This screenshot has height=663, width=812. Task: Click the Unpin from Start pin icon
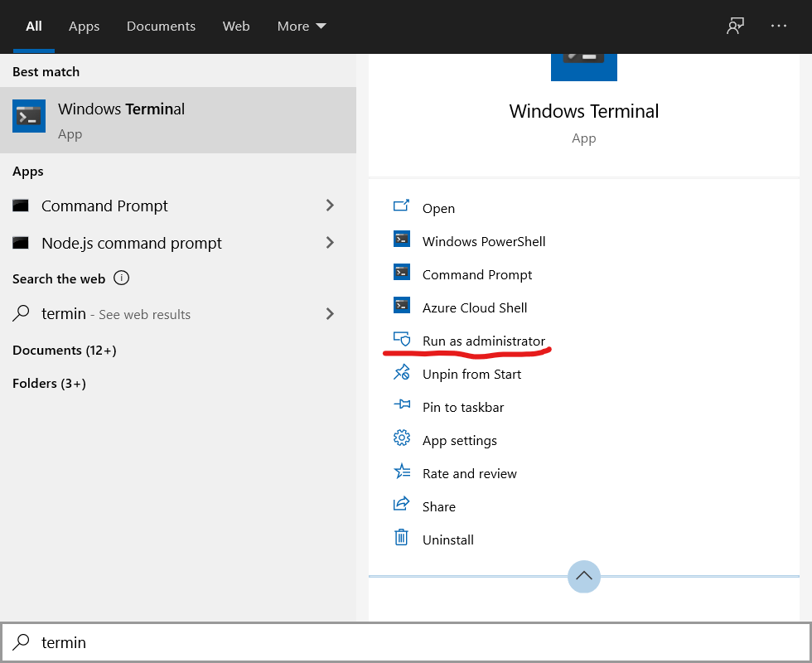pyautogui.click(x=402, y=372)
